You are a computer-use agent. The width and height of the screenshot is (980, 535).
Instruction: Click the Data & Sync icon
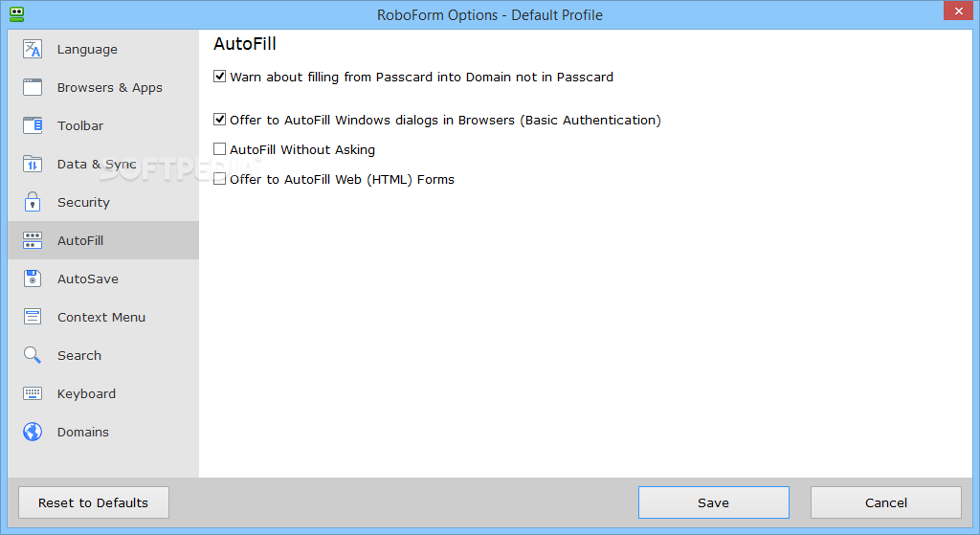coord(32,164)
